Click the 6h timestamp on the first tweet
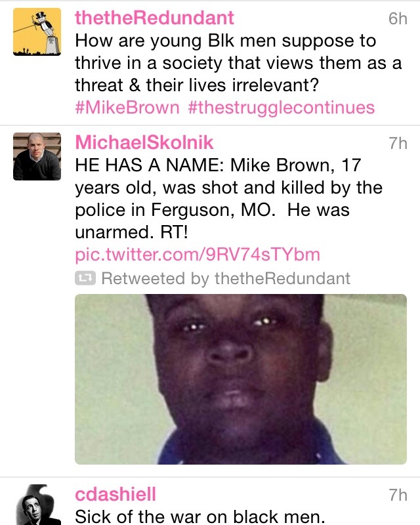 (x=398, y=18)
